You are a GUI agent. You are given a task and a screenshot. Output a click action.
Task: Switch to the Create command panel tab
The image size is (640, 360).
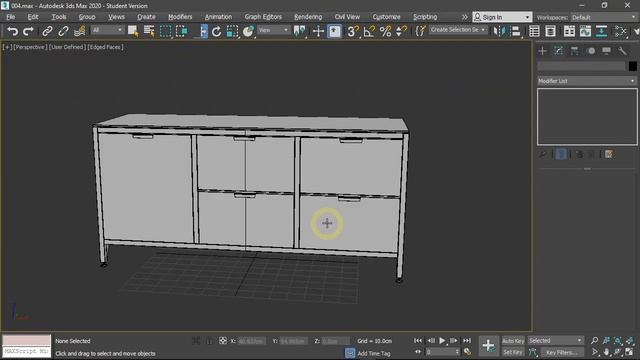point(542,51)
